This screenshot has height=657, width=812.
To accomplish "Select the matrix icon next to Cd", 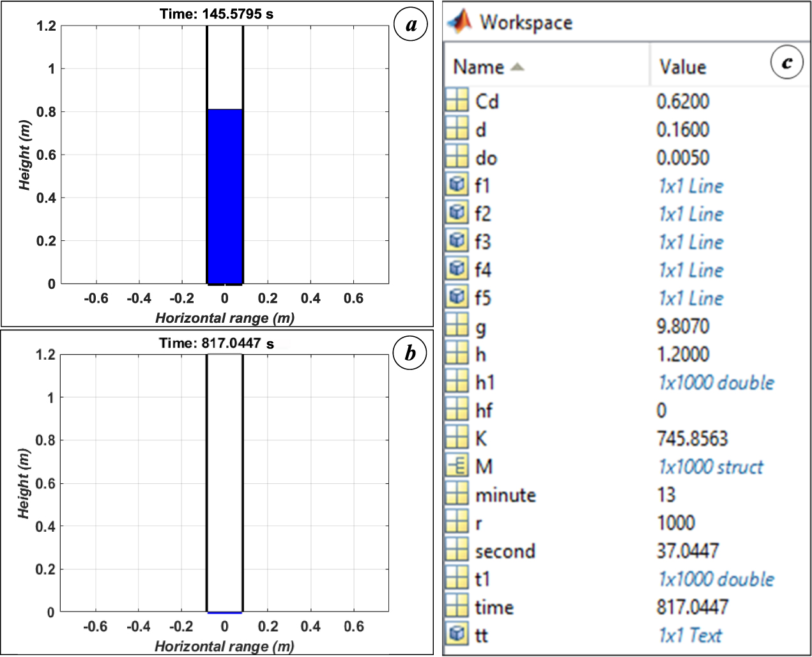I will (x=457, y=102).
